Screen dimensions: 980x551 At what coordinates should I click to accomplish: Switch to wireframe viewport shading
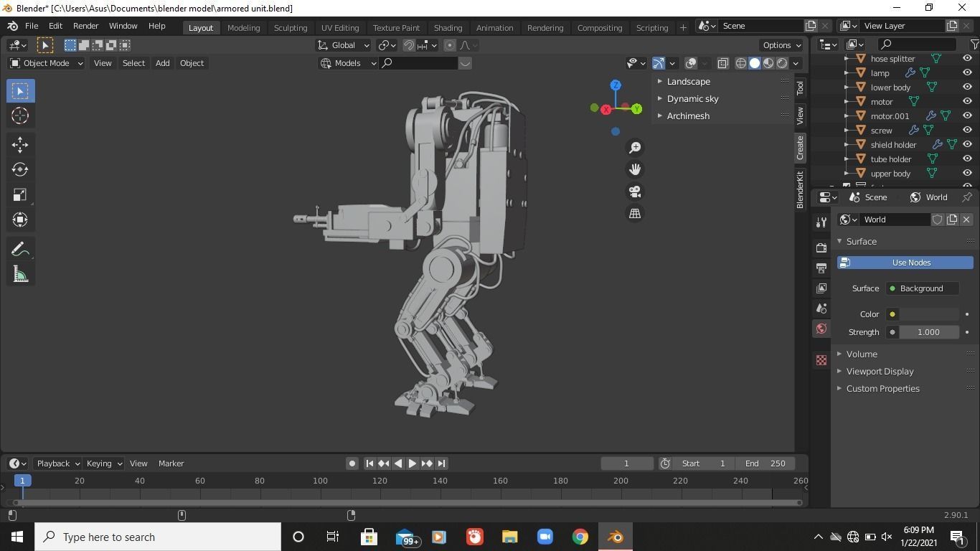pos(741,63)
